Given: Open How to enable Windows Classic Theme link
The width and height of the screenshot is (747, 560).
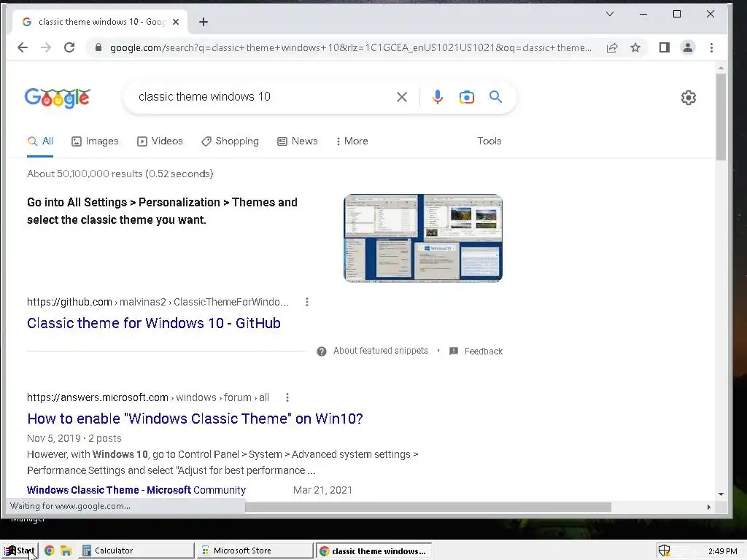Looking at the screenshot, I should [195, 419].
